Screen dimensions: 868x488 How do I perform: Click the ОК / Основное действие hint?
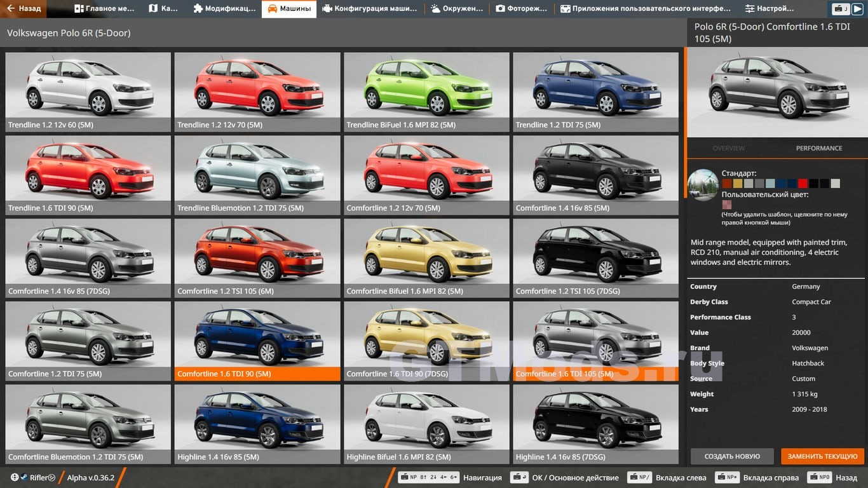(565, 477)
